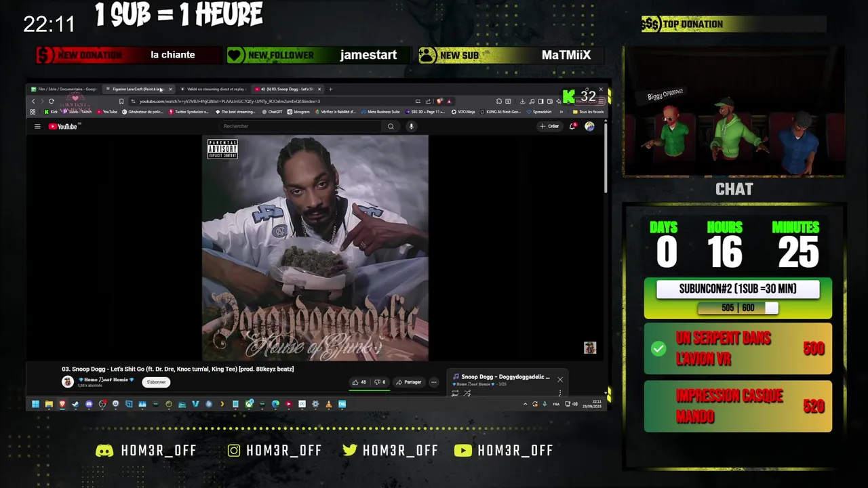The image size is (868, 488).
Task: Go to the YouTube home logo
Action: [x=64, y=126]
